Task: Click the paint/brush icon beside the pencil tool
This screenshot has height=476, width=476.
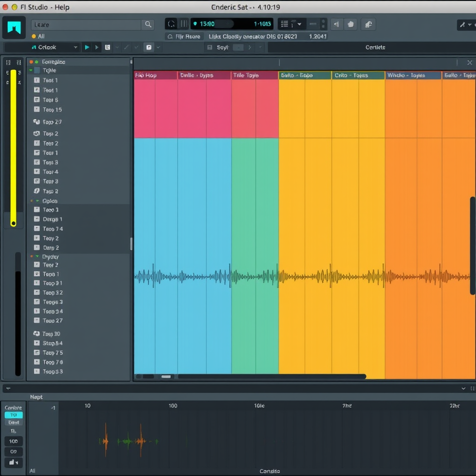Action: [x=149, y=47]
